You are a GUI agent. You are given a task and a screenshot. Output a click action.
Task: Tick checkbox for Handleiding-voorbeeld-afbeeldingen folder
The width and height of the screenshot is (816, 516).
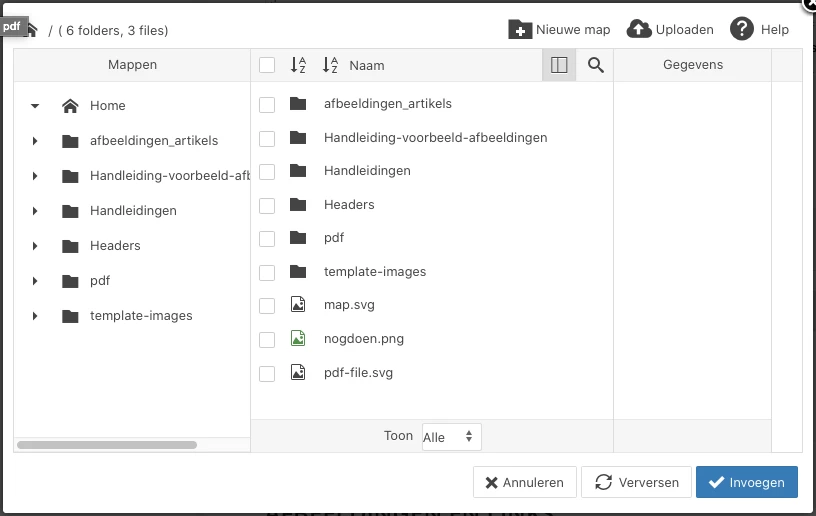point(267,138)
